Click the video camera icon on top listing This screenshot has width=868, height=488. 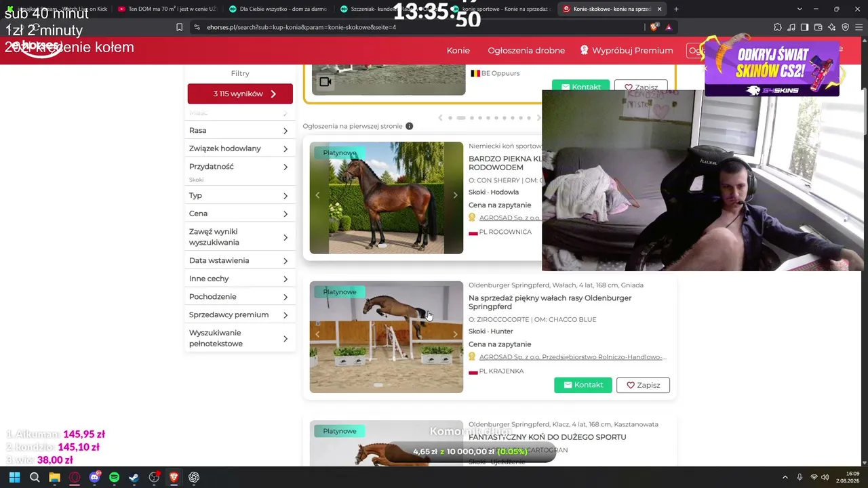click(325, 82)
